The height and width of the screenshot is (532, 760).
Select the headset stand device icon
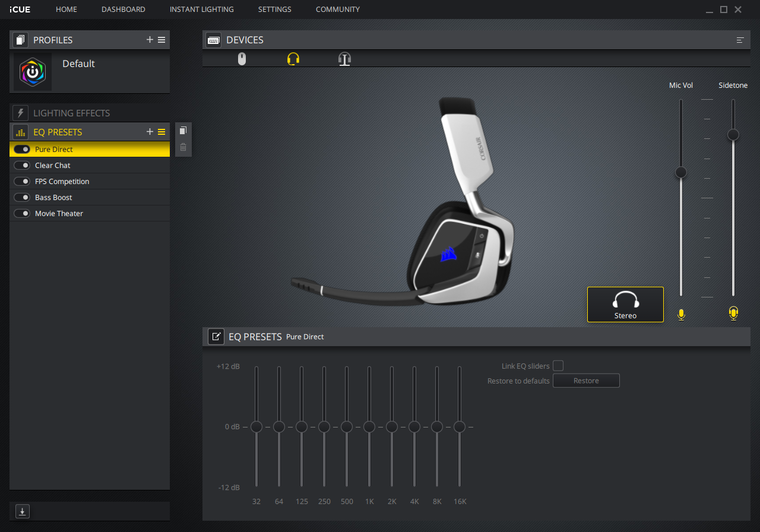(344, 59)
